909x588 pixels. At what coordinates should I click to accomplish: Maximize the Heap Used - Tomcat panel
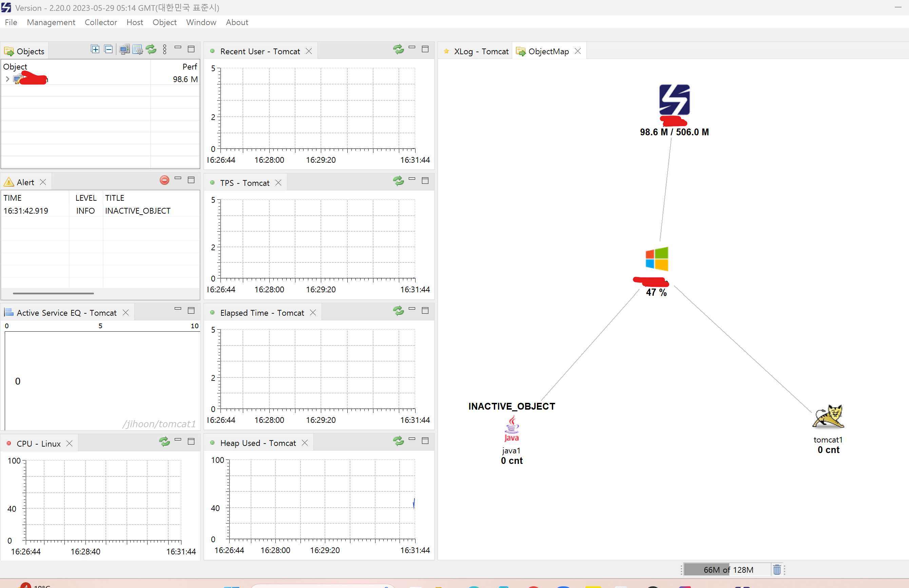click(425, 441)
